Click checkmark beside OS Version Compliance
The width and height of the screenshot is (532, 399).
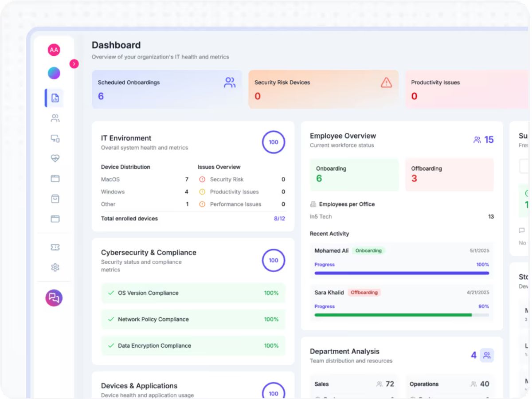point(111,293)
